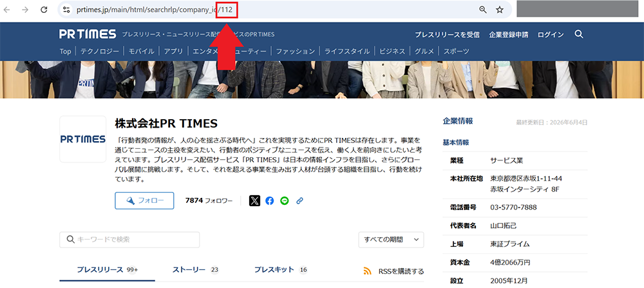Click the 最終更新日 date text
This screenshot has width=644, height=288.
(552, 122)
